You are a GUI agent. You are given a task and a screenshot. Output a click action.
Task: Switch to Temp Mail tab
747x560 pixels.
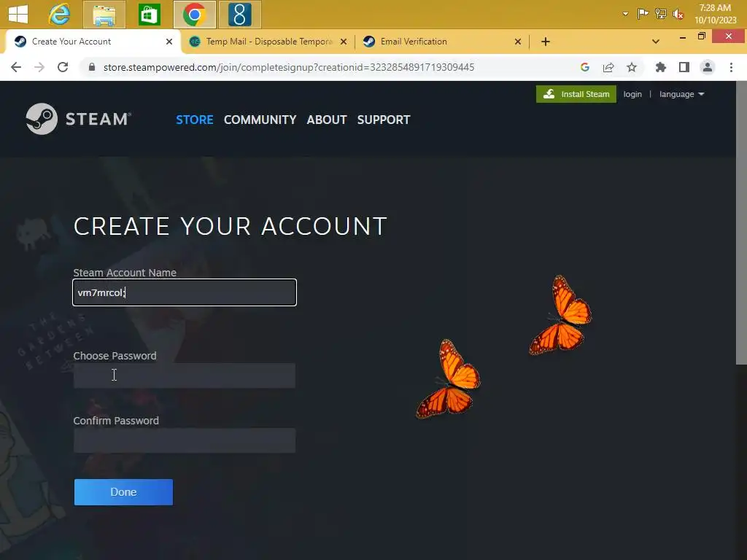268,42
